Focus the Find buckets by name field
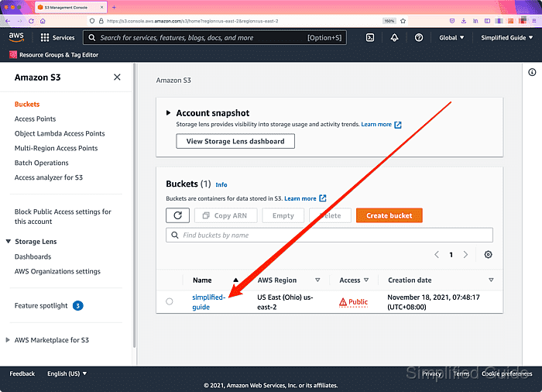 (329, 236)
